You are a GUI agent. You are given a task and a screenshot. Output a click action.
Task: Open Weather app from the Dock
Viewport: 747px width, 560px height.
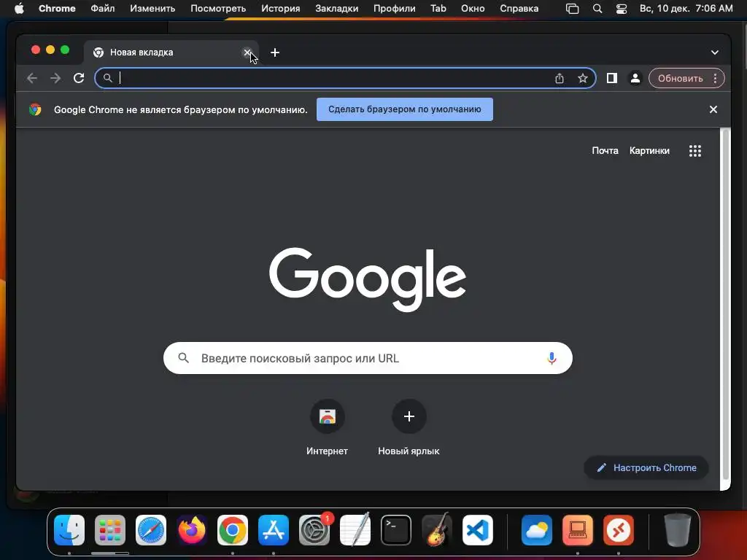(537, 530)
